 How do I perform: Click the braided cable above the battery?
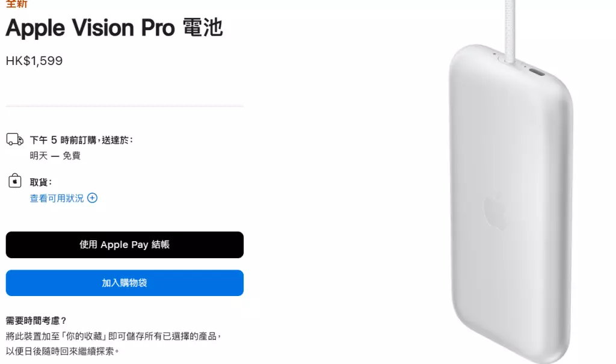pos(510,31)
